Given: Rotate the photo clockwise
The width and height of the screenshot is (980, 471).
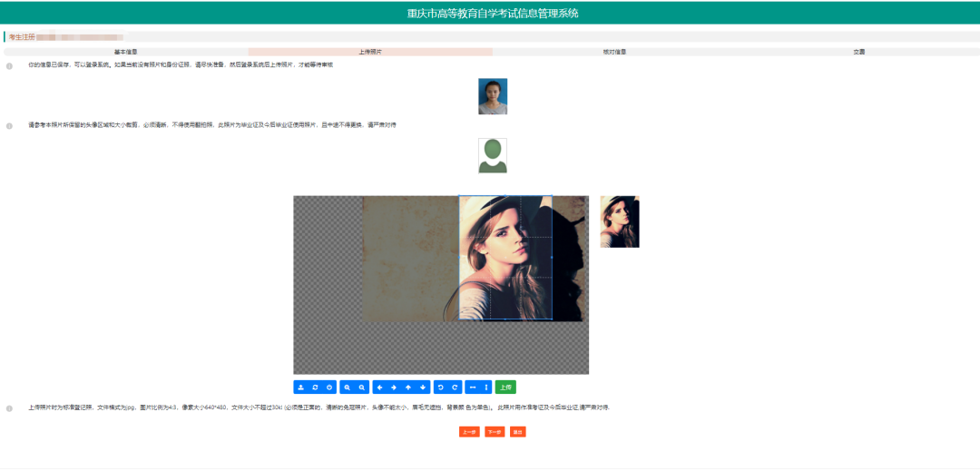Looking at the screenshot, I should pos(455,387).
